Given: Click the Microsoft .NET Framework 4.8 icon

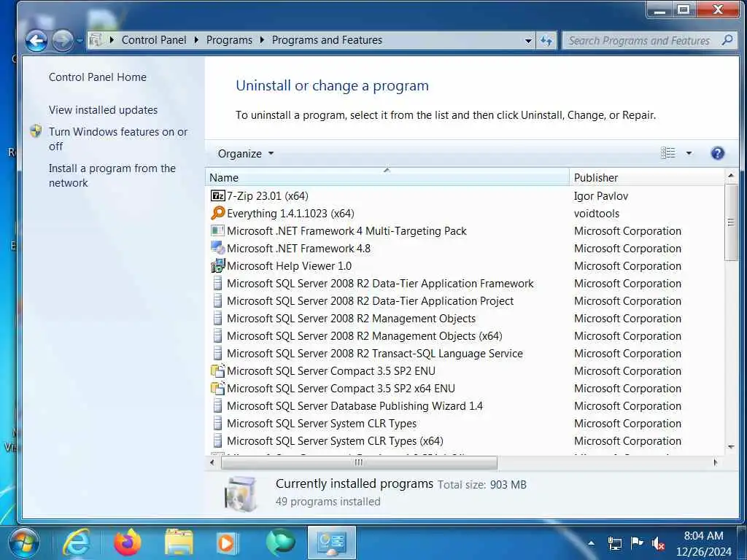Looking at the screenshot, I should click(x=217, y=248).
